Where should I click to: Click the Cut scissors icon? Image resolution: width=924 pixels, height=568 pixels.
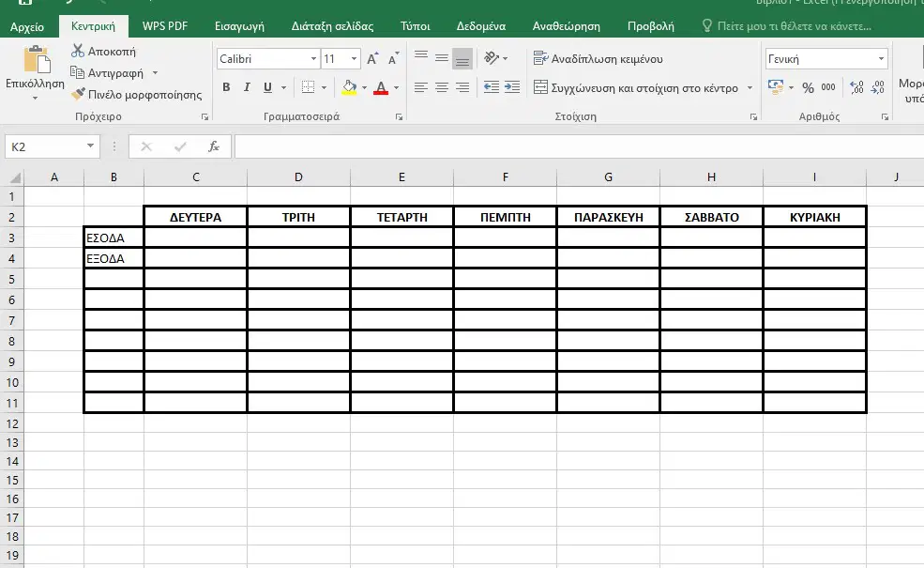77,51
